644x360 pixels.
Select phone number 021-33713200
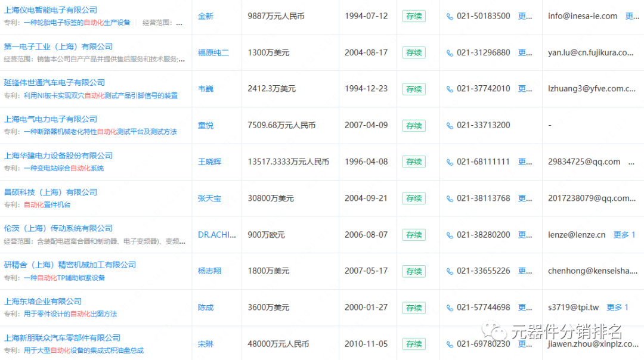coord(484,125)
